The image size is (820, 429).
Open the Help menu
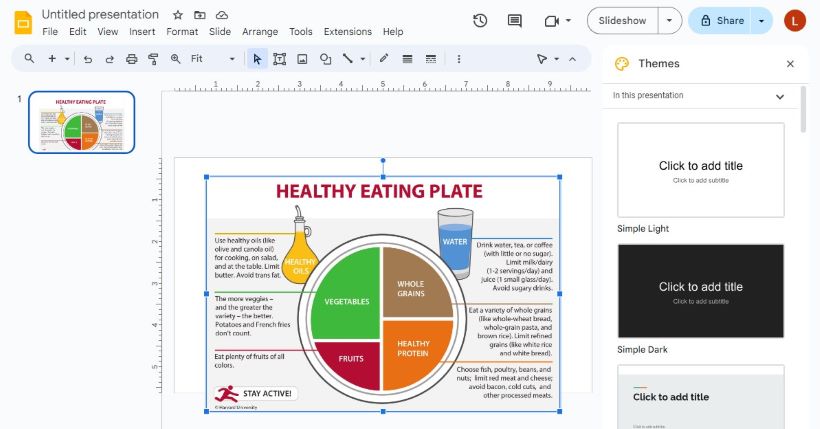pyautogui.click(x=393, y=31)
